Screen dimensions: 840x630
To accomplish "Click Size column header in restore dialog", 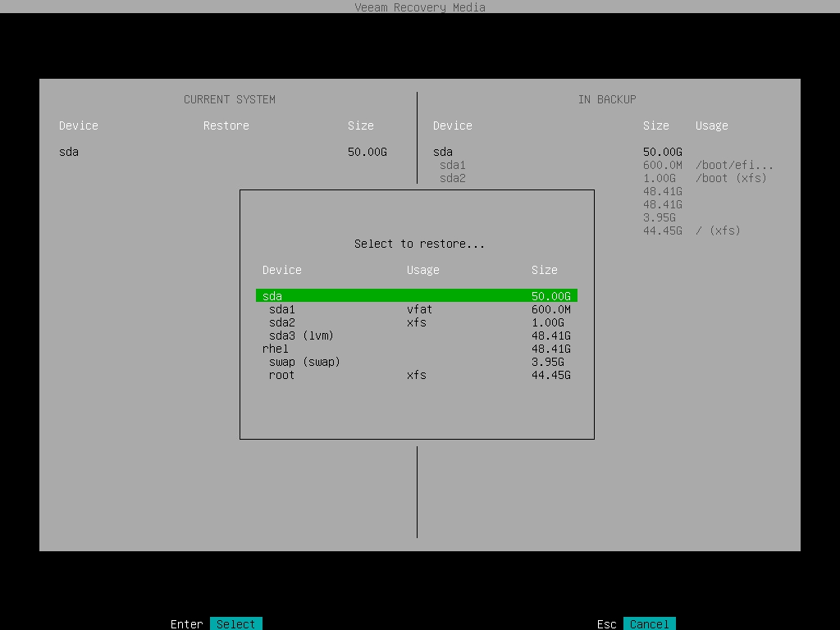I will tap(545, 270).
